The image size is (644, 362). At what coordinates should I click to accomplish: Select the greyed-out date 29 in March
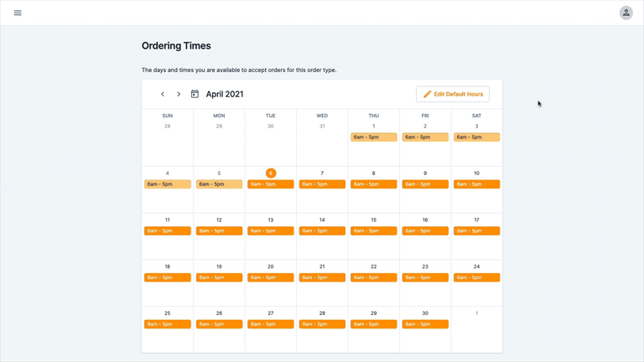[x=219, y=127]
